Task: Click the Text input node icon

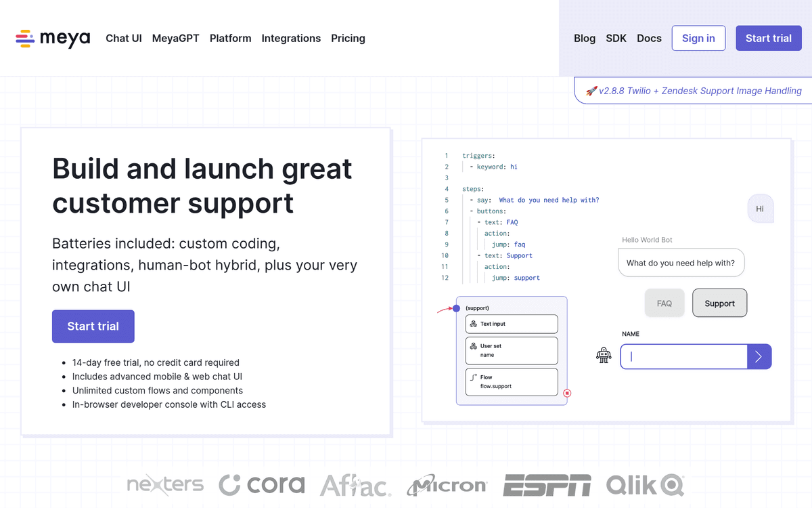Action: point(474,324)
